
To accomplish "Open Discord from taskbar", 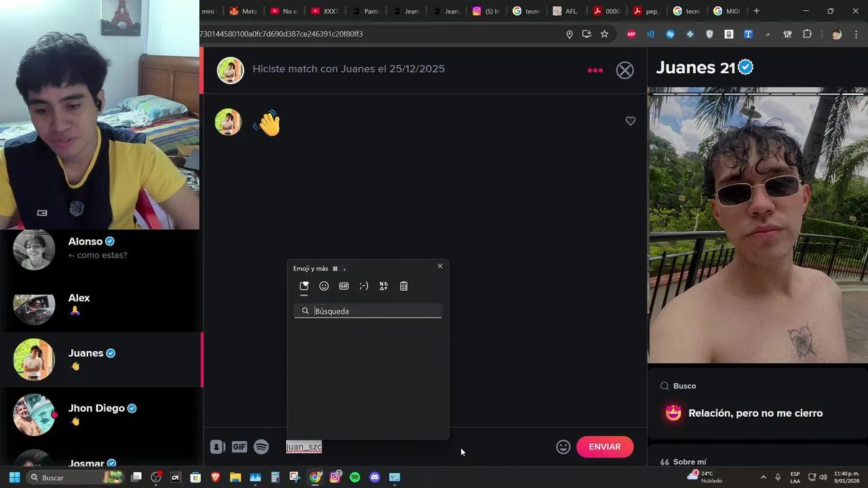I will [375, 477].
